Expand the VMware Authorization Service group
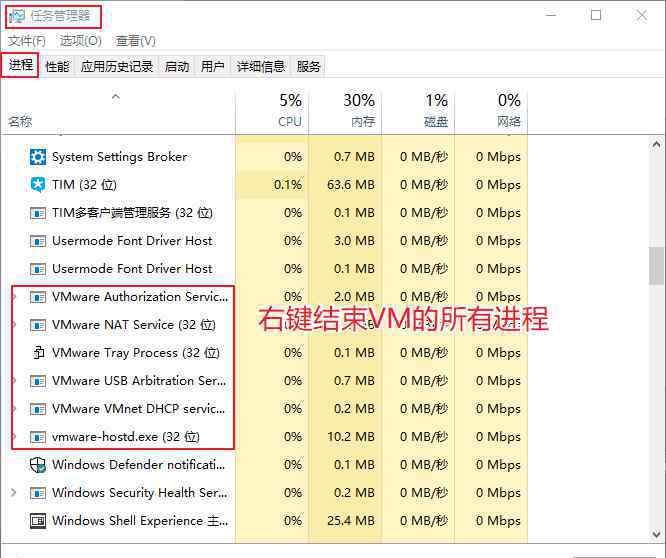 (x=15, y=297)
